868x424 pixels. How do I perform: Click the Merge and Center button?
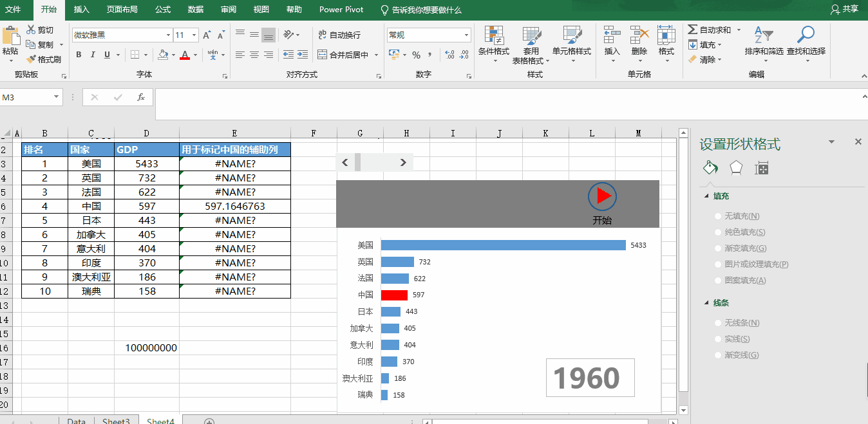[343, 55]
